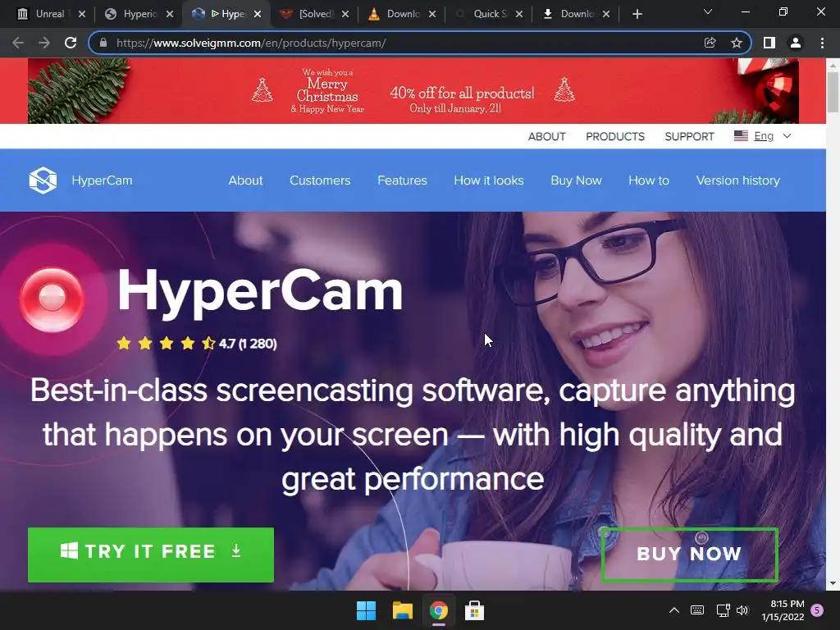Open the clock showing 8:15 PM
The width and height of the screenshot is (840, 630).
[783, 610]
